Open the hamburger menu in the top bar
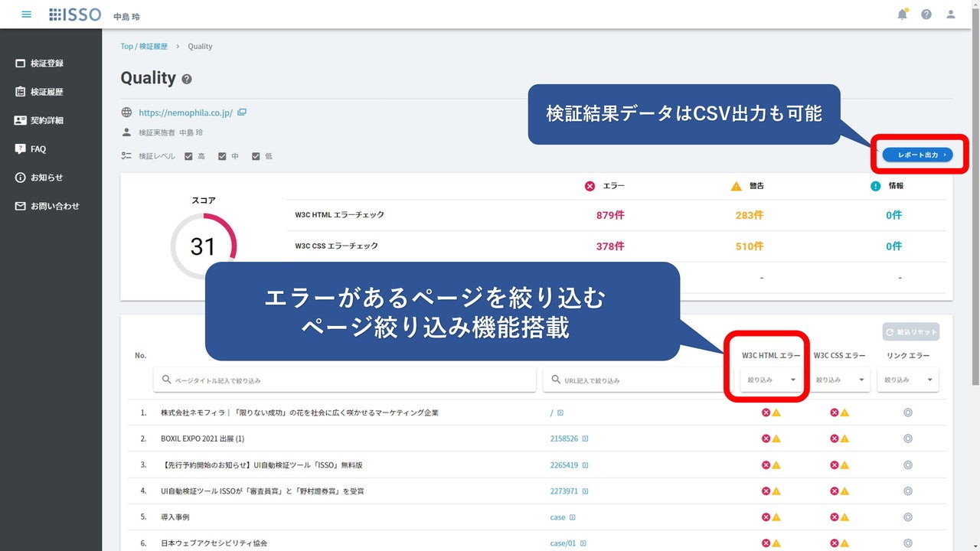The width and height of the screenshot is (980, 551). [x=27, y=15]
